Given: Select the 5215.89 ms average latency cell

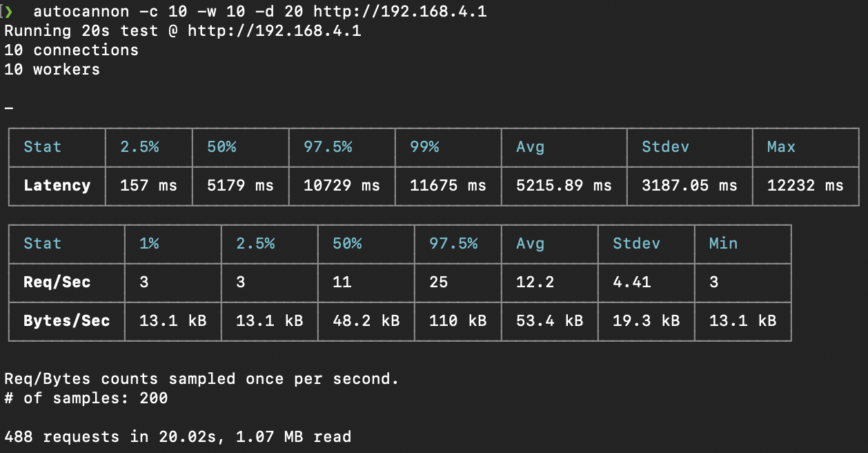Looking at the screenshot, I should tap(564, 186).
